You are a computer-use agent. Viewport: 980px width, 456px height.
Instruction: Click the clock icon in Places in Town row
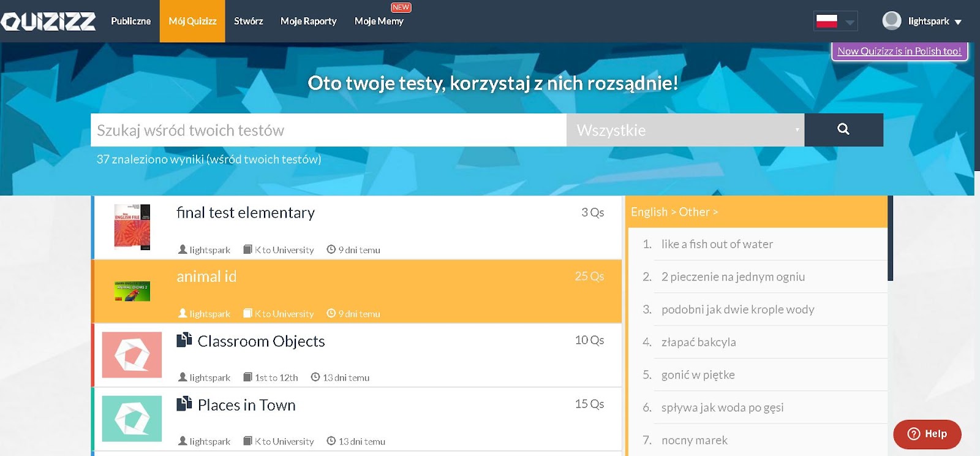coord(331,441)
